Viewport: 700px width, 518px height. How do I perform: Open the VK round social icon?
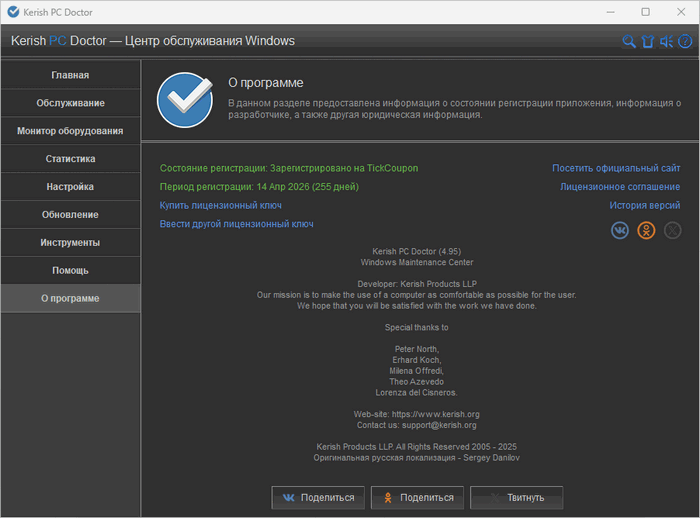[x=620, y=230]
